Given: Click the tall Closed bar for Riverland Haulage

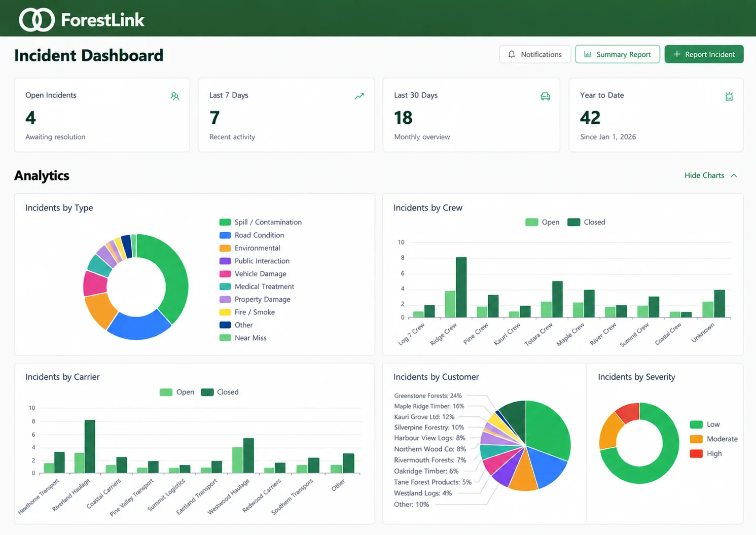Looking at the screenshot, I should pos(90,447).
